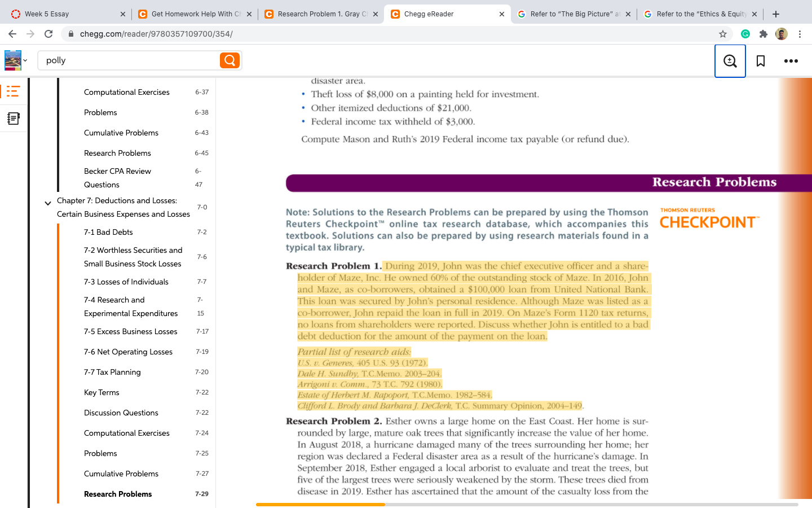Click highlighted Research Problem 1 text
The image size is (812, 508).
(473, 301)
